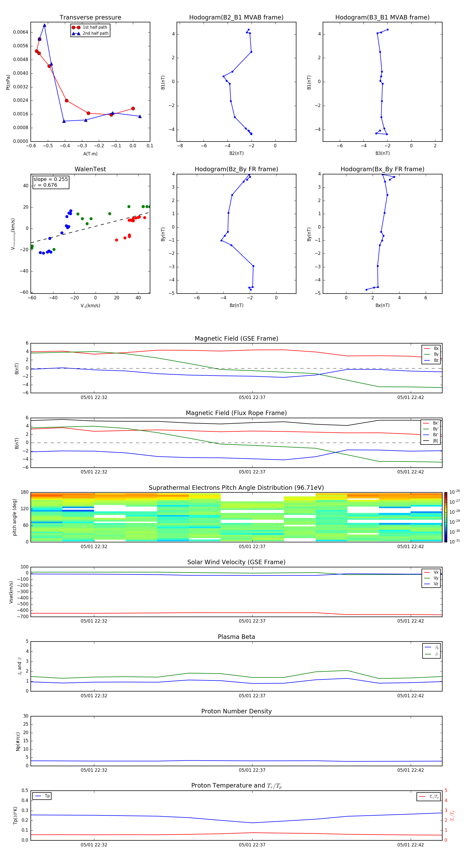Image resolution: width=473 pixels, height=868 pixels.
Task: Click the 'Hodogram(Bx_By FR frame)' title
Action: [x=382, y=169]
